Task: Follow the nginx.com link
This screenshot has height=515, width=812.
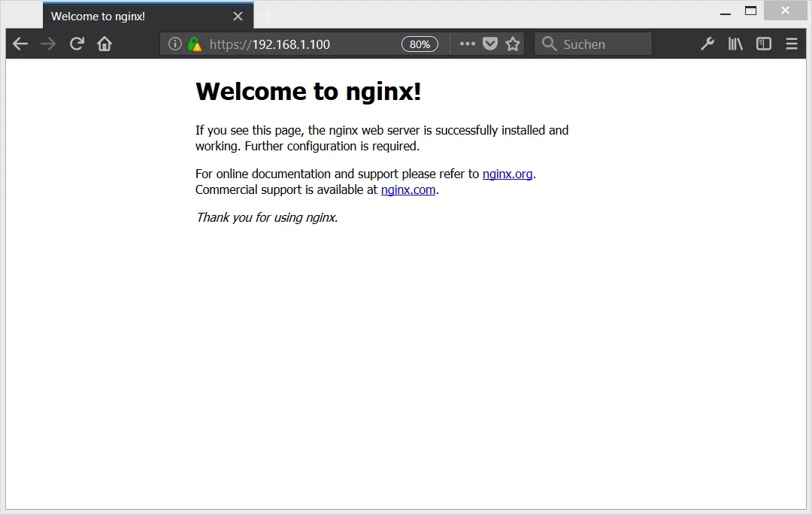Action: 408,190
